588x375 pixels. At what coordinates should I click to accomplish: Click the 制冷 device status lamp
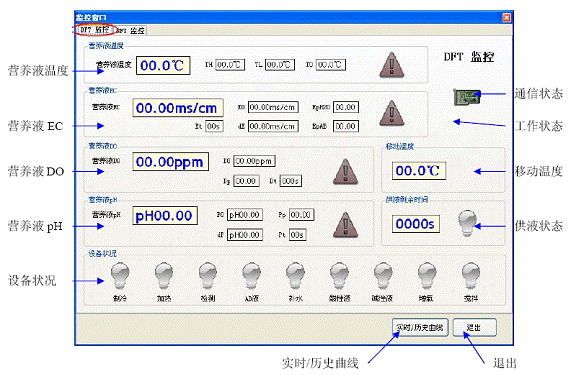click(120, 276)
